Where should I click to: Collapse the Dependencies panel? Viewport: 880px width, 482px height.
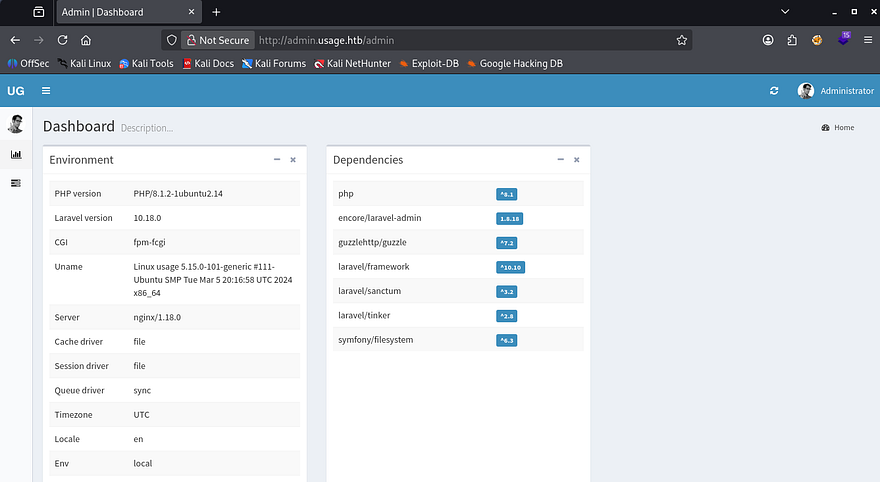click(x=560, y=159)
